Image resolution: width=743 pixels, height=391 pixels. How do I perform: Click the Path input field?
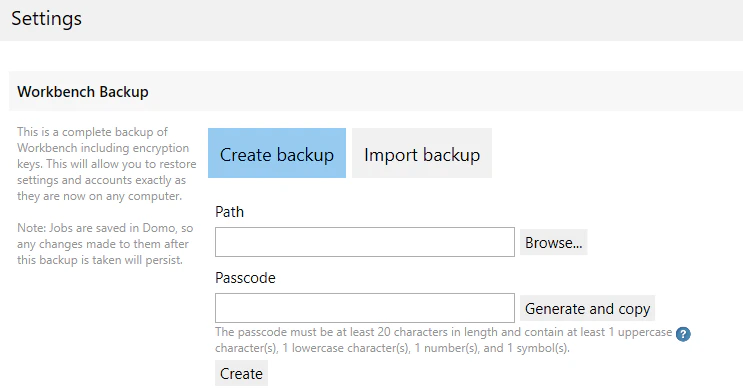[364, 242]
